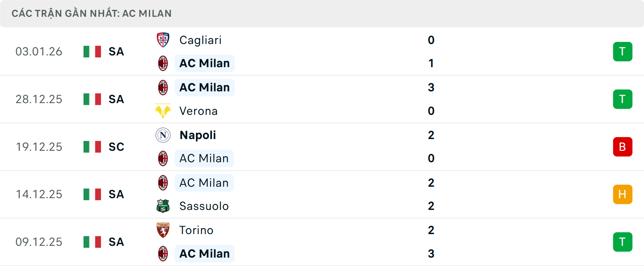Click the green T result badge for Cagliari match
The width and height of the screenshot is (644, 266).
(x=623, y=51)
